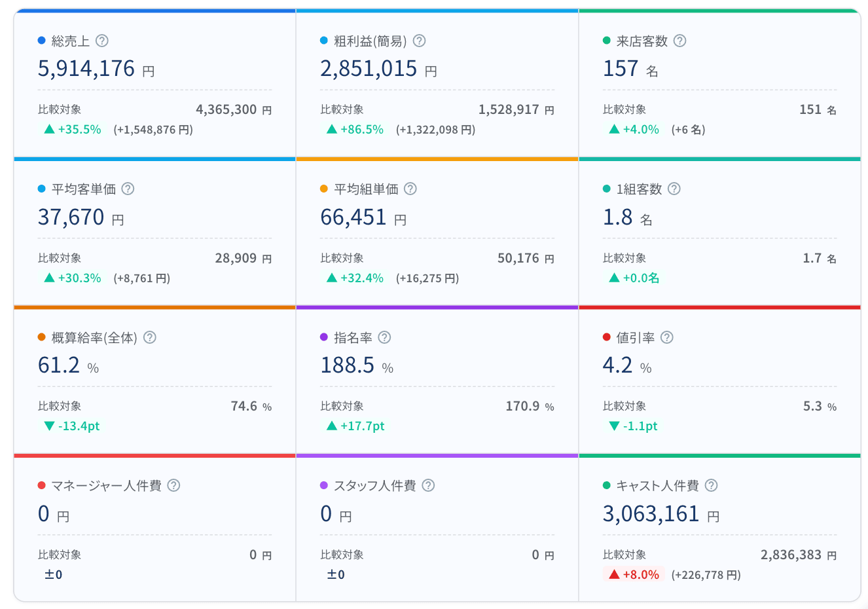Select the 188.5 % 指名率 value

tap(357, 365)
